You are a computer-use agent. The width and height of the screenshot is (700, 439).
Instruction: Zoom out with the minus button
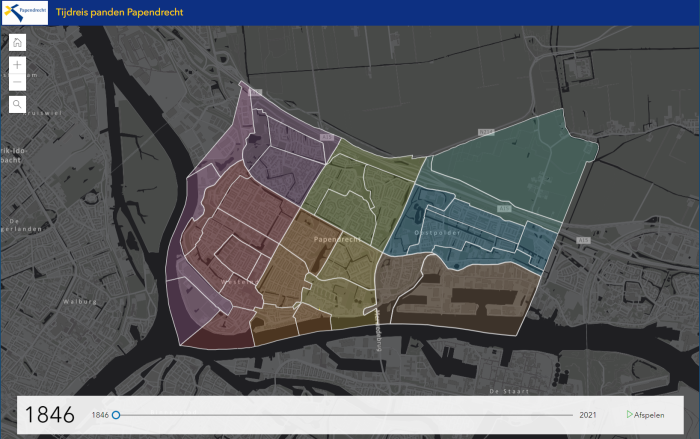pyautogui.click(x=18, y=82)
